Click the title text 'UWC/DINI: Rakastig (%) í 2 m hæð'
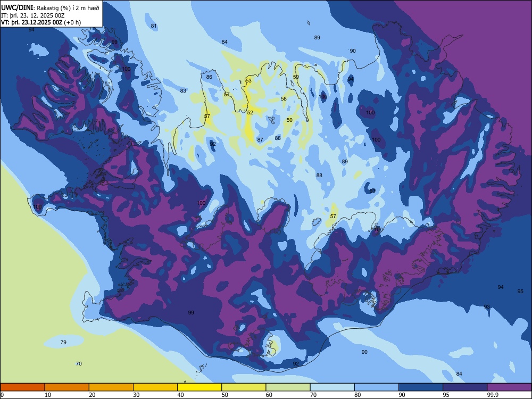The width and height of the screenshot is (532, 399). [50, 8]
